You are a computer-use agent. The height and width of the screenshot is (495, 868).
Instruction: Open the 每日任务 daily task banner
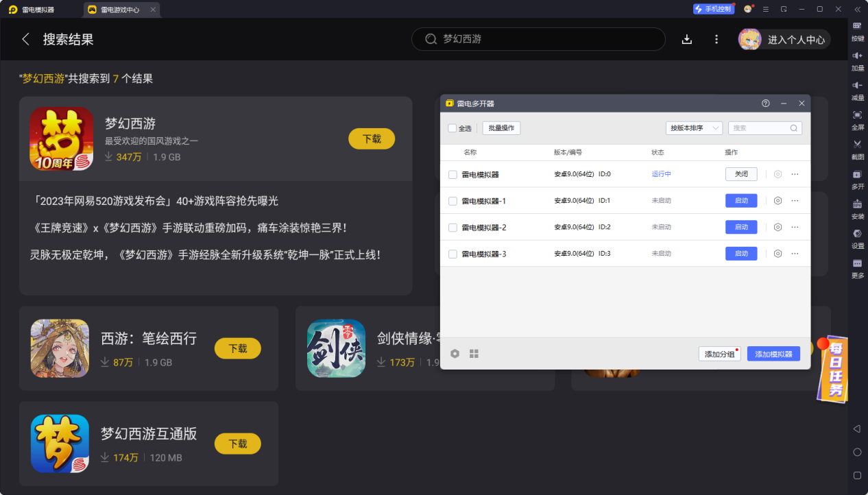coord(832,369)
